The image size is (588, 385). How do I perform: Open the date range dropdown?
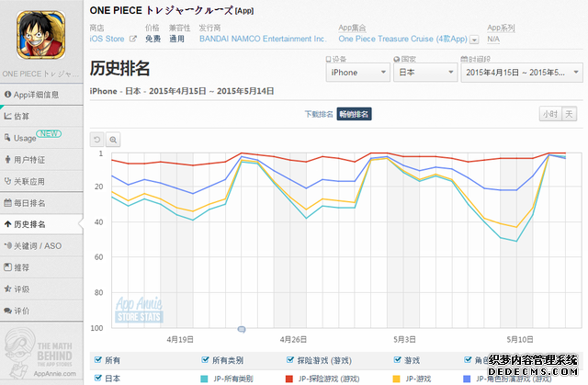pyautogui.click(x=522, y=73)
